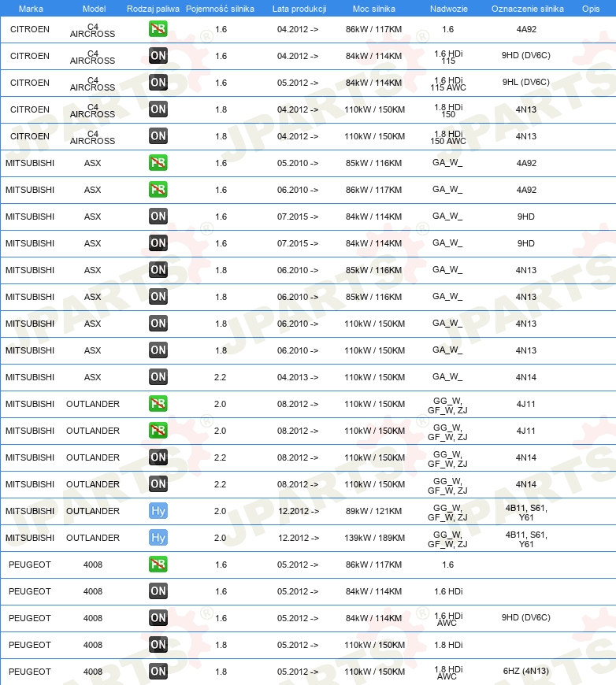Select the '1.6 HDi AWC' body cell for Peugeot
Image resolution: width=616 pixels, height=685 pixels.
click(x=448, y=619)
